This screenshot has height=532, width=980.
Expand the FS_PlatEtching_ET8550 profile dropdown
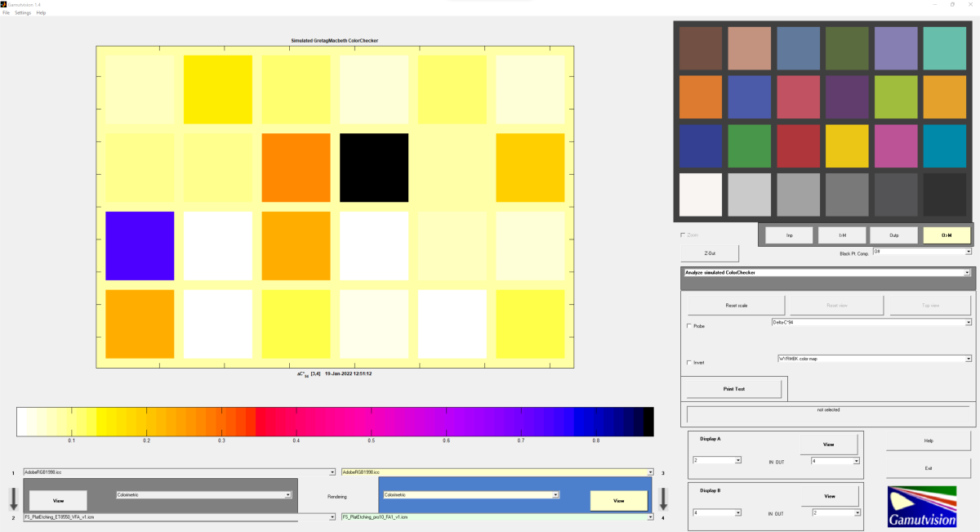pyautogui.click(x=332, y=516)
